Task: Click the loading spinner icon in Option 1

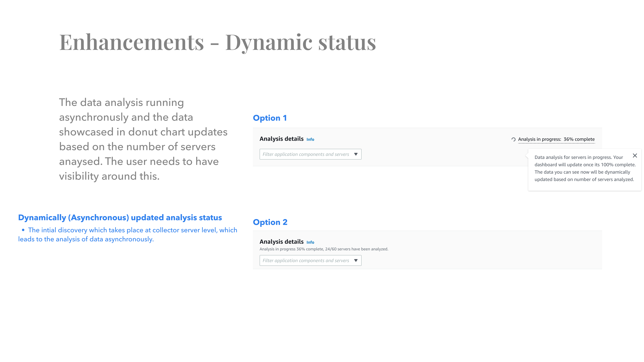Action: click(514, 139)
